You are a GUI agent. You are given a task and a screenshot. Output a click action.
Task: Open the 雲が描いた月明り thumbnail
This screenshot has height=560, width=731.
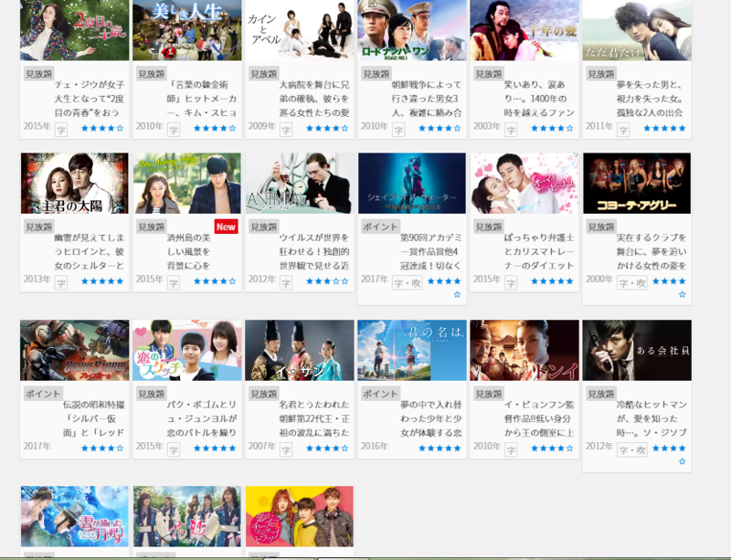[x=75, y=516]
